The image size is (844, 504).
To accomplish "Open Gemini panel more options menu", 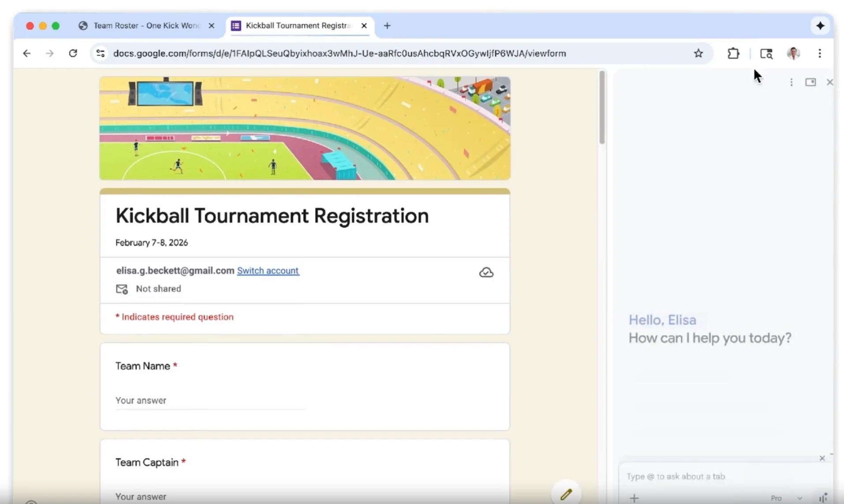I will [x=791, y=82].
